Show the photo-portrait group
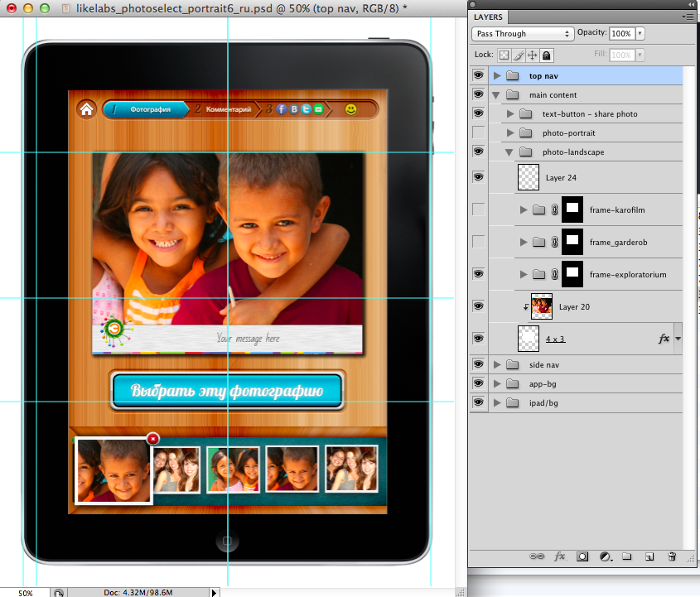This screenshot has width=700, height=597. click(x=478, y=132)
